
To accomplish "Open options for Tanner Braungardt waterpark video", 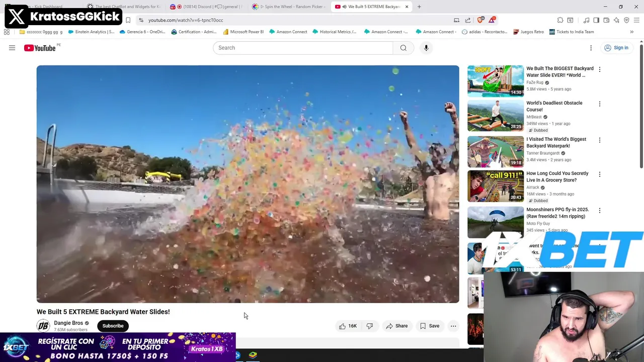I will 599,140.
